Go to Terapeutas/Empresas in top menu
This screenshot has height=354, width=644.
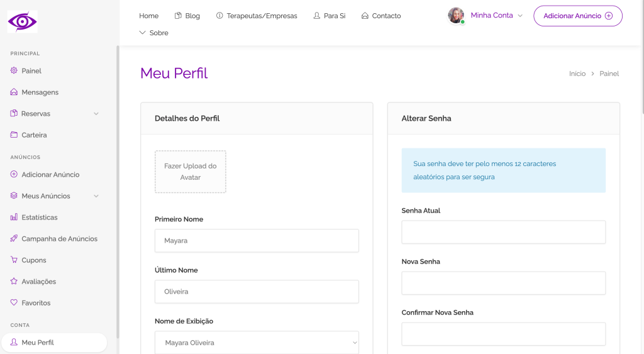[x=257, y=16]
